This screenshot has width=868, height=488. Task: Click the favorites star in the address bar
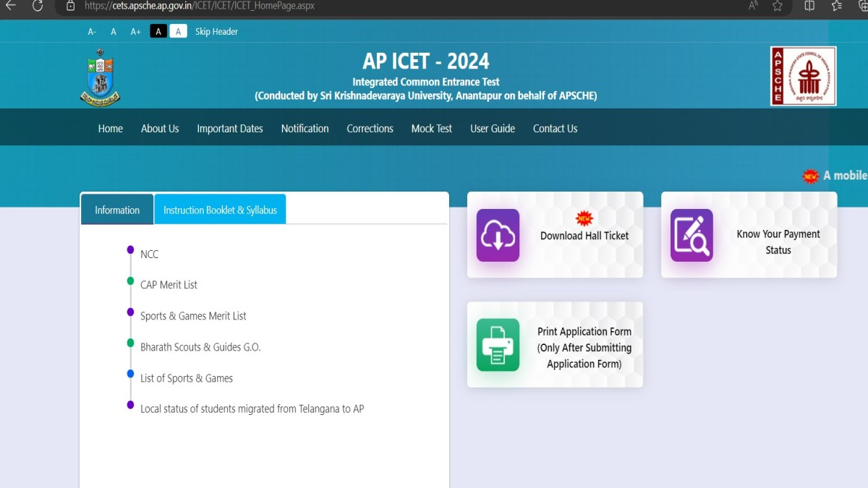click(777, 6)
